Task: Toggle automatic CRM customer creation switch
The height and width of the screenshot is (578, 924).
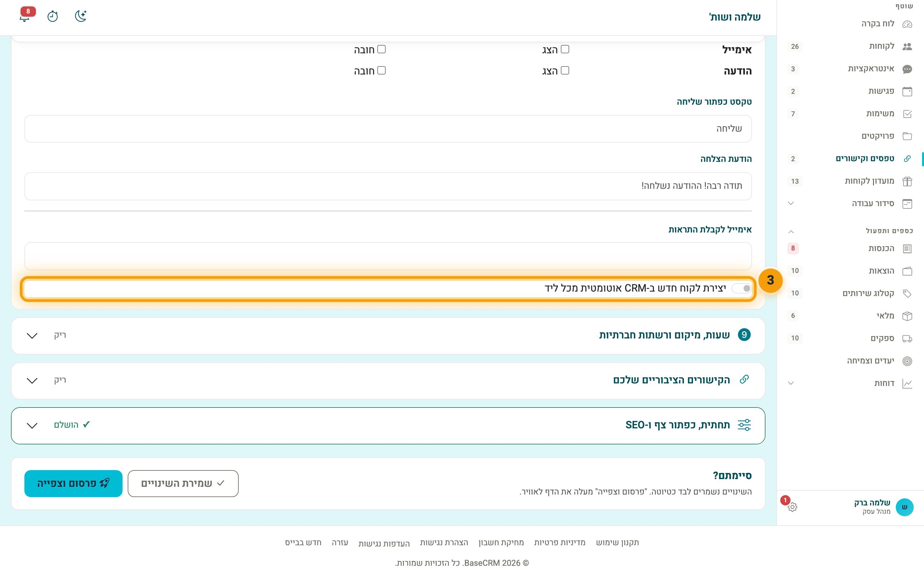Action: pyautogui.click(x=741, y=288)
